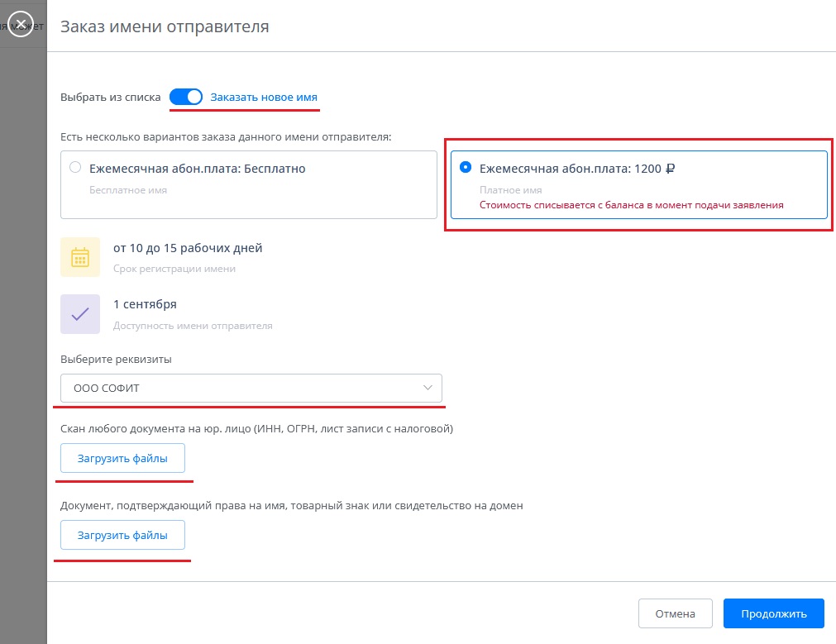
Task: Click the Бесплатное имя option card
Action: 248,184
